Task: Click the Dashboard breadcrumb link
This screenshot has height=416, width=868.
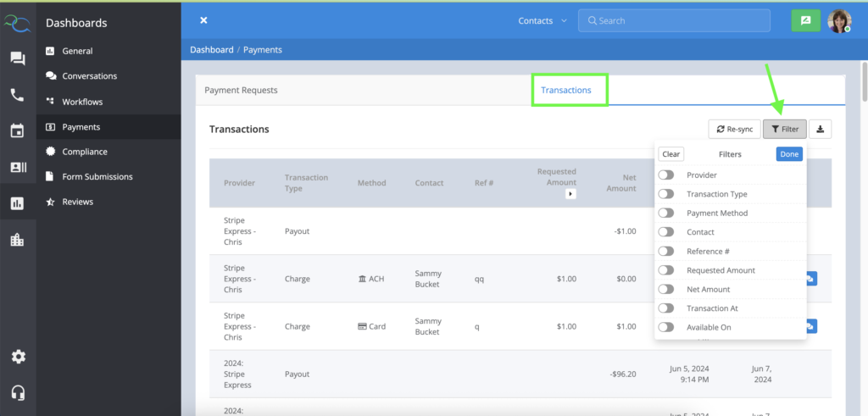Action: pyautogui.click(x=211, y=50)
